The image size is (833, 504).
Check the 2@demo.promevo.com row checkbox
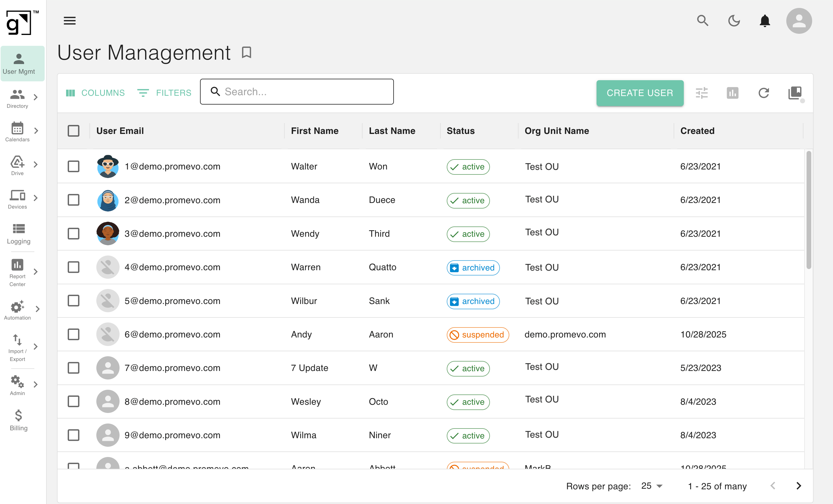point(73,200)
